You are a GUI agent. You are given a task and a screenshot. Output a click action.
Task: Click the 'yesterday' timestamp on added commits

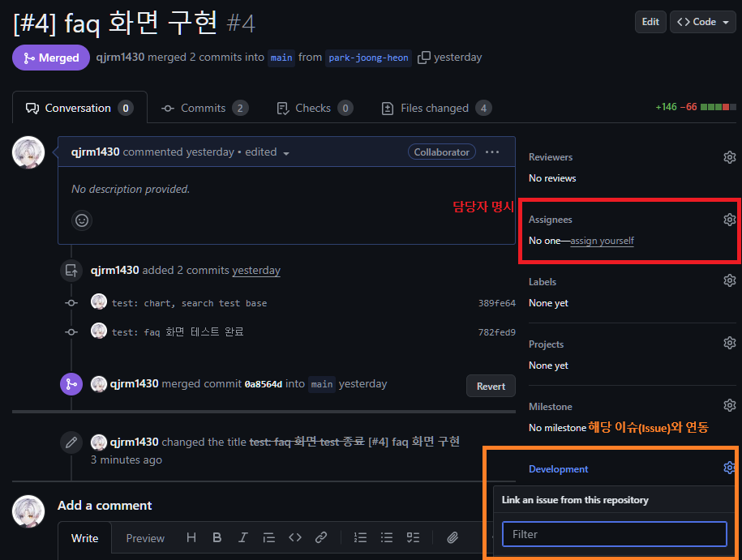256,270
